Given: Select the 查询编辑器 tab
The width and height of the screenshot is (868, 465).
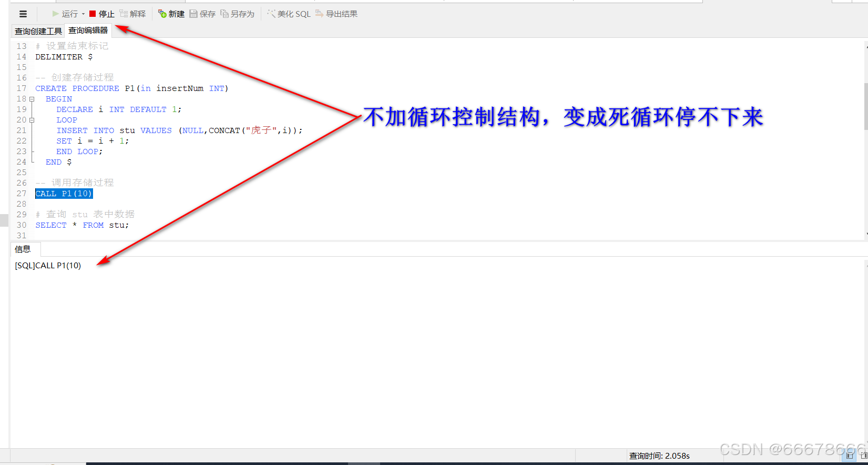Looking at the screenshot, I should 88,31.
